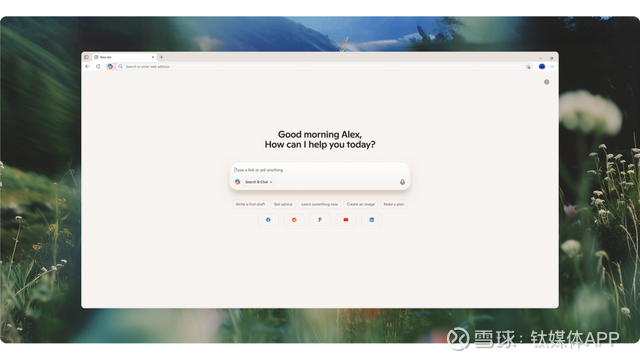Open the LinkedIn quick link tile
640x360 pixels.
(371, 220)
